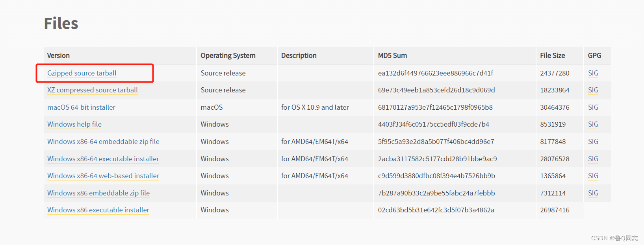Open SIG link for Windows help file
This screenshot has height=245, width=644.
593,124
